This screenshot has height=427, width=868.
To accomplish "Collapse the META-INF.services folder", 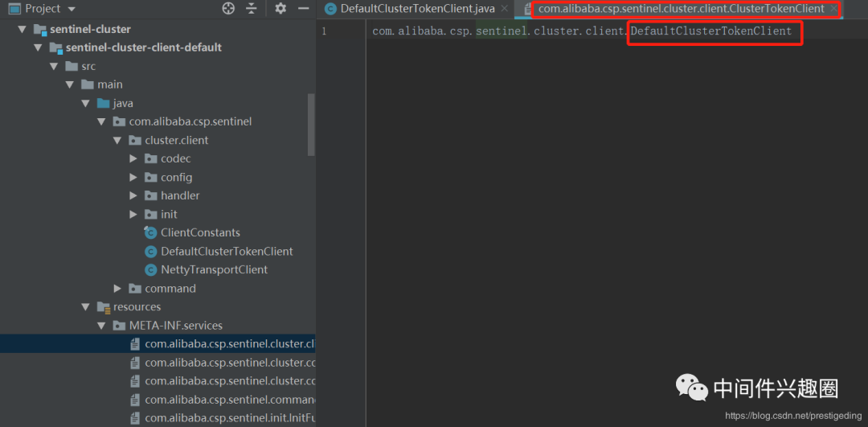I will coord(101,326).
